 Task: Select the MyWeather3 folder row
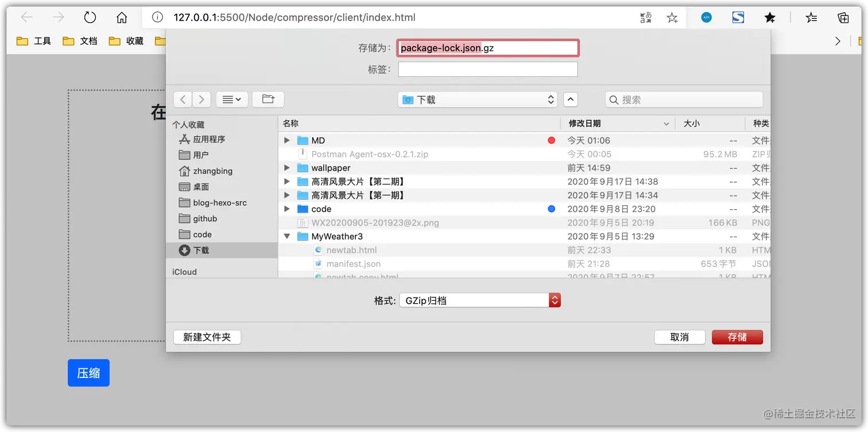click(x=524, y=236)
